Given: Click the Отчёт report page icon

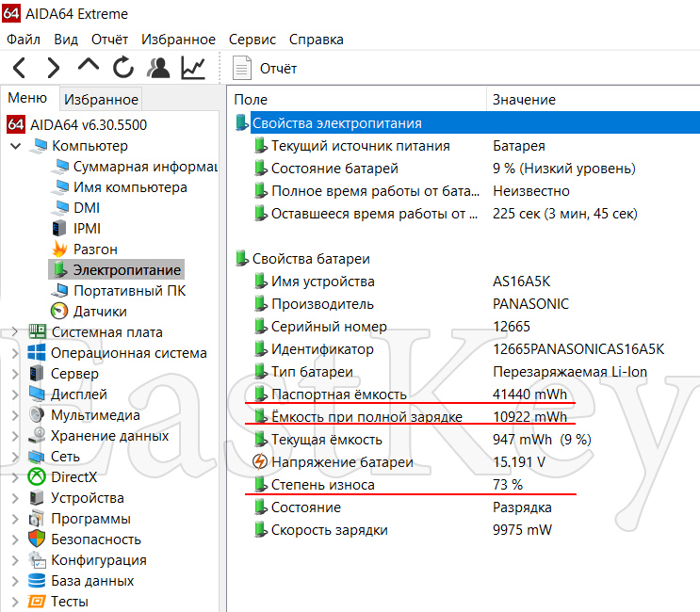Looking at the screenshot, I should pyautogui.click(x=242, y=68).
